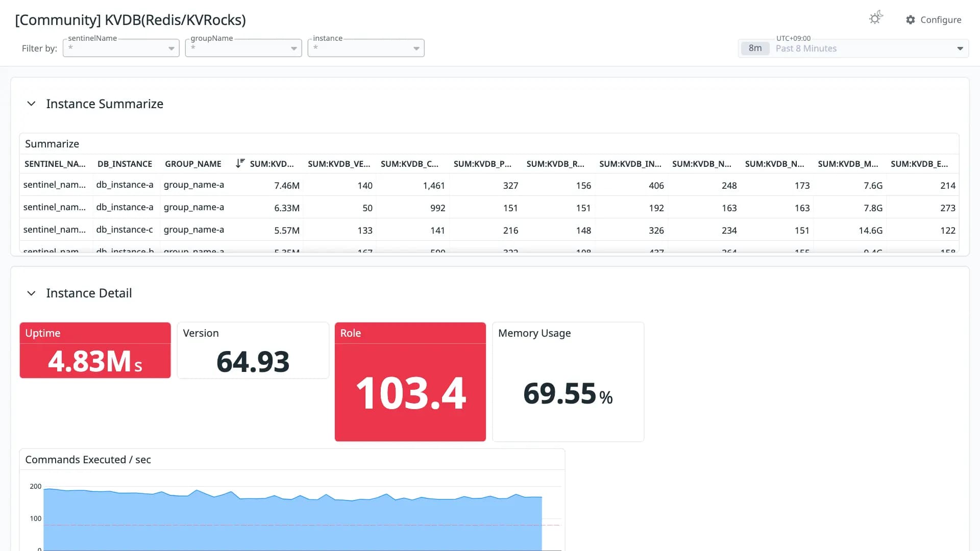
Task: Sort by the GROUP_NAME column header
Action: tap(193, 164)
